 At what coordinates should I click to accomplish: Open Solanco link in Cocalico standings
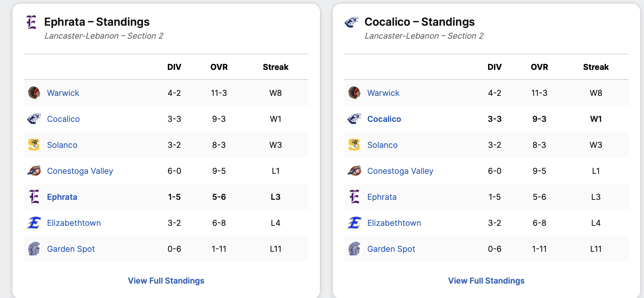pos(382,145)
